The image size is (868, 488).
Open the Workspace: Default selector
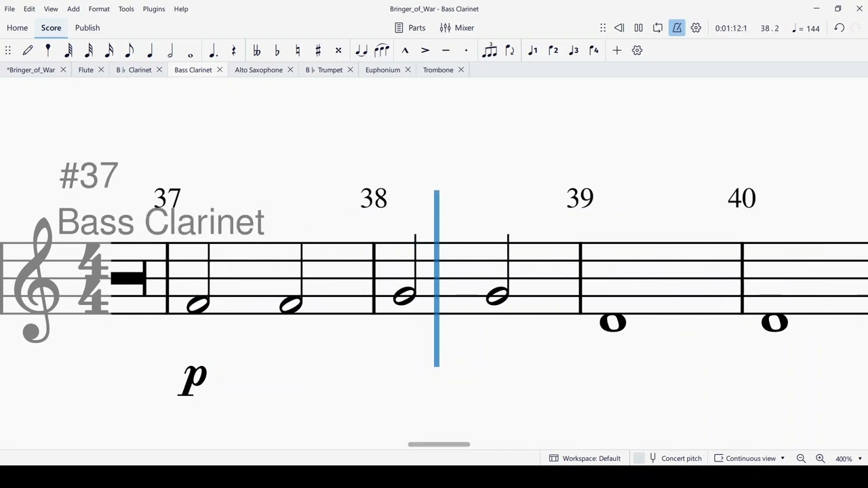coord(585,458)
